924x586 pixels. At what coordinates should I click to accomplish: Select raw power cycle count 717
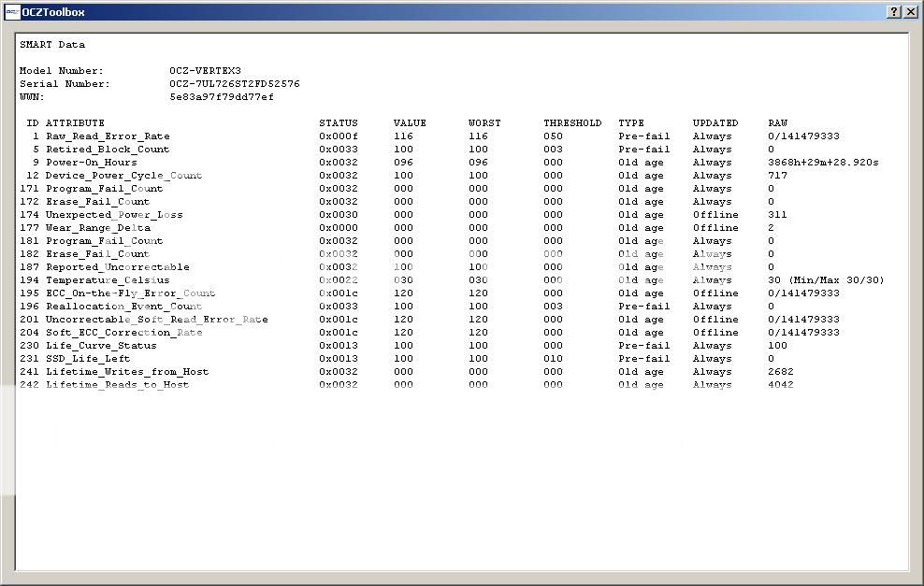point(778,176)
